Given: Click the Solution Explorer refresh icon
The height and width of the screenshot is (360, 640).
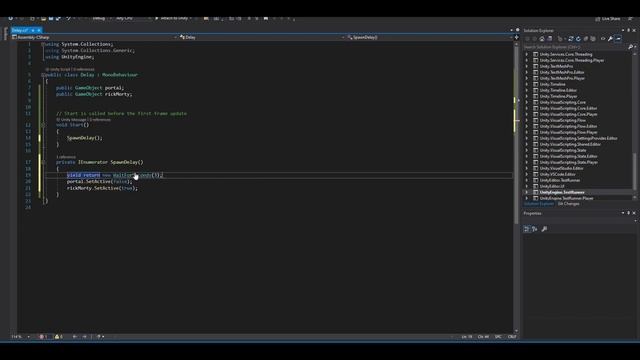Looking at the screenshot, I should pyautogui.click(x=578, y=39).
